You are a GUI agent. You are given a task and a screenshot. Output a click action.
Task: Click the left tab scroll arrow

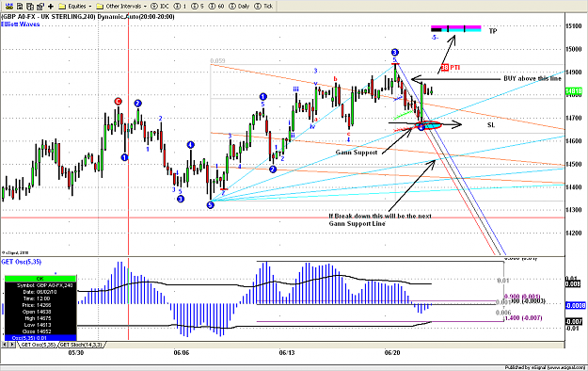tap(5, 345)
